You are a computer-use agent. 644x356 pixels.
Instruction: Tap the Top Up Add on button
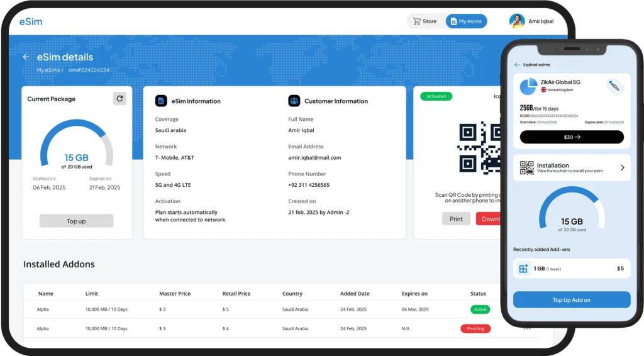pyautogui.click(x=571, y=300)
